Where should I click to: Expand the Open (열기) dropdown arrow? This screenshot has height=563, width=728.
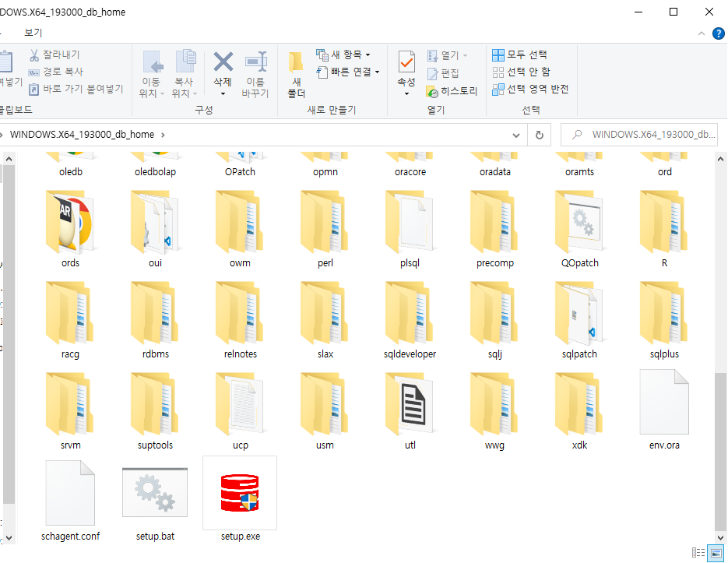pos(465,55)
